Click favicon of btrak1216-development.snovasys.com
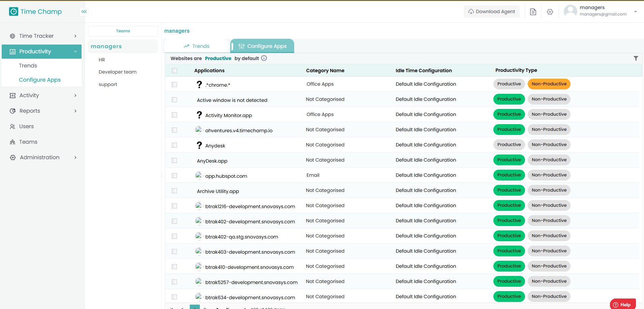This screenshot has width=644, height=309. (x=199, y=205)
